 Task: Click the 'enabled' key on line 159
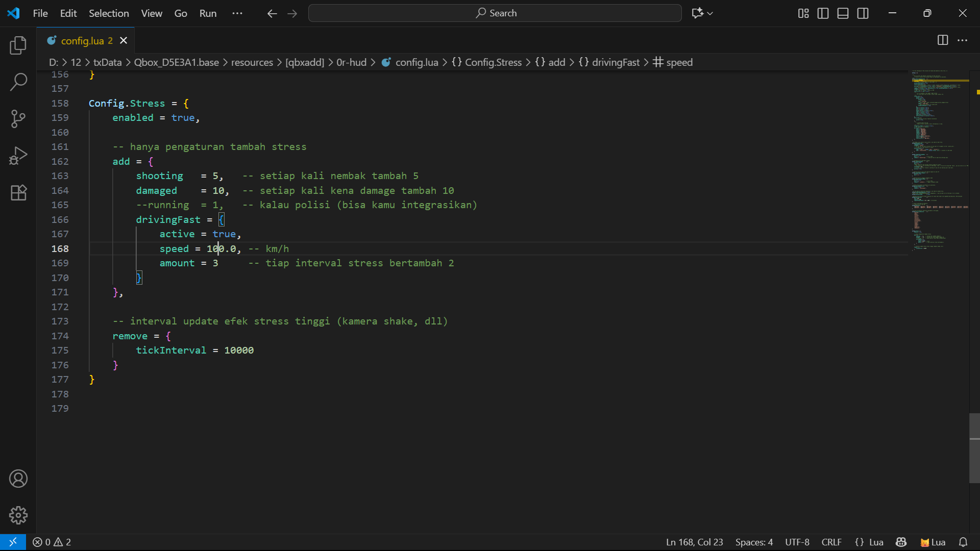click(133, 117)
